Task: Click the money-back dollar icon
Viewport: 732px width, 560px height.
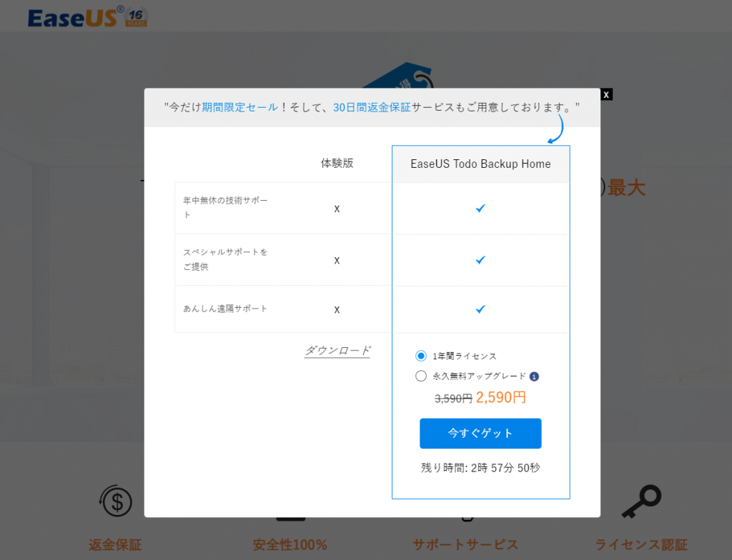Action: click(117, 501)
